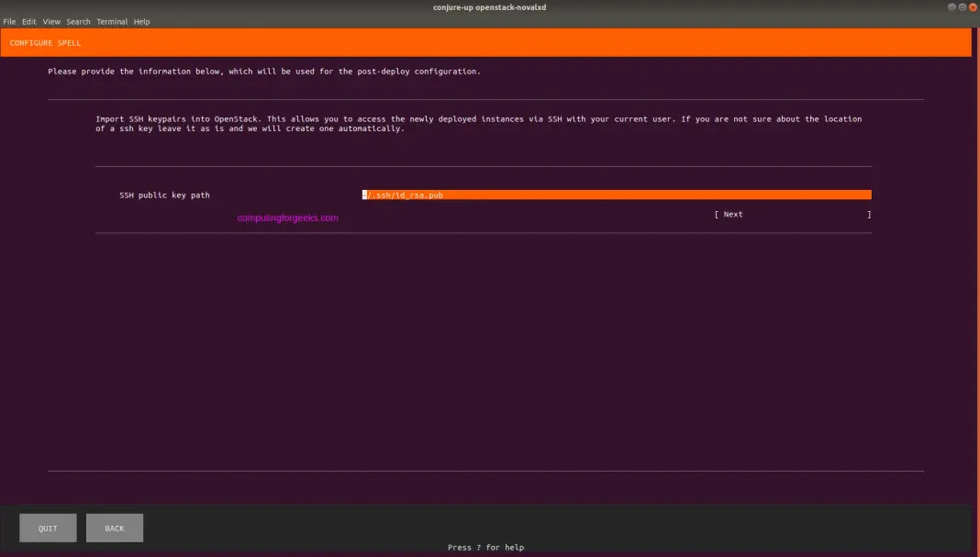Open the File menu
Viewport: 980px width, 557px height.
tap(9, 21)
